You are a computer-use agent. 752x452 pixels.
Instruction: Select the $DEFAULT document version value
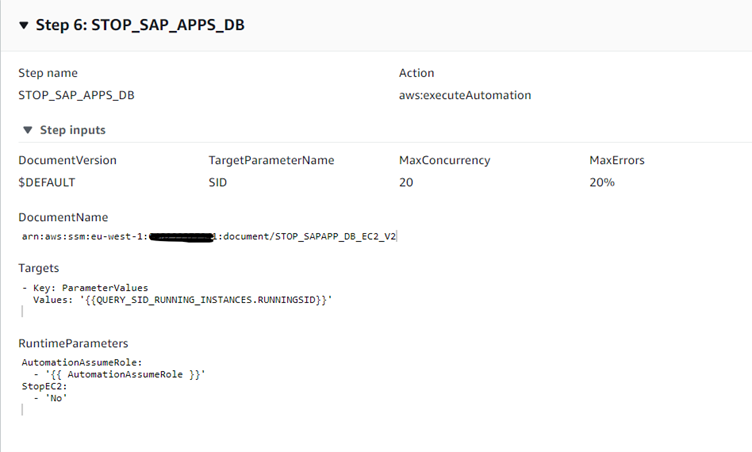47,182
